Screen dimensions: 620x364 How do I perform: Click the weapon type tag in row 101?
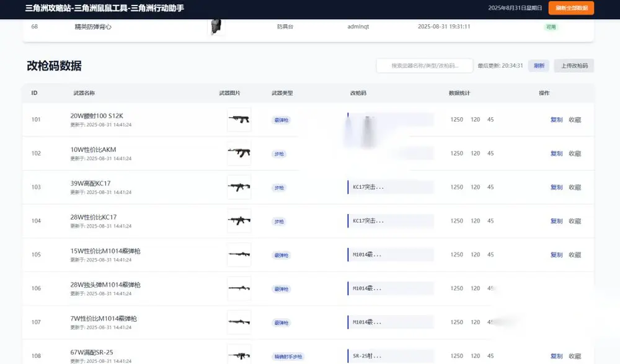[x=281, y=120]
